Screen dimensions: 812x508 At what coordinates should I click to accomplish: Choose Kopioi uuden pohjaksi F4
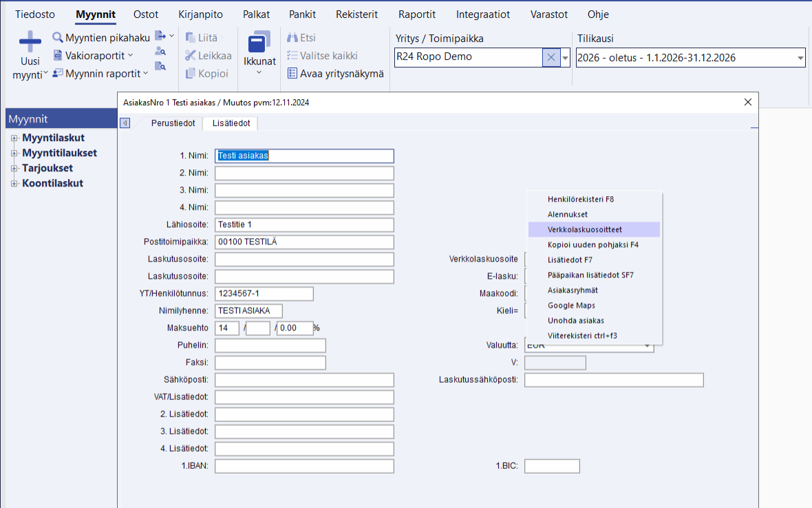coord(594,244)
